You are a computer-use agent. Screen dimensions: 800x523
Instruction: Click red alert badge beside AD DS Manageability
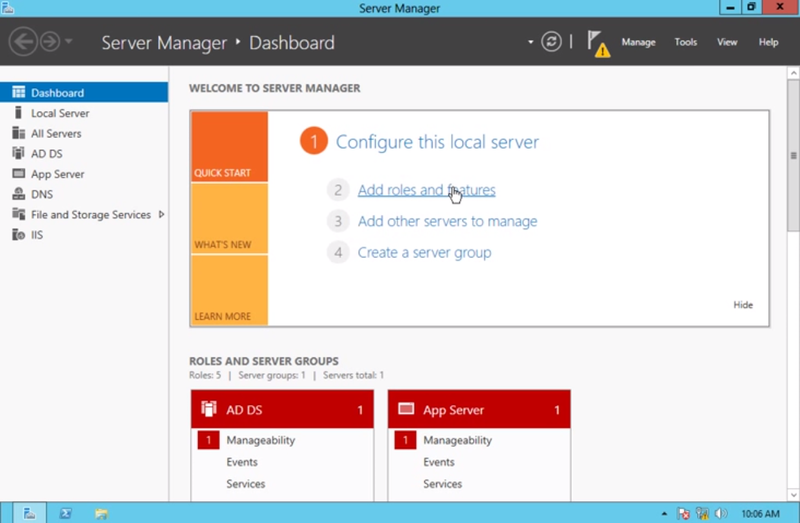[x=208, y=440]
